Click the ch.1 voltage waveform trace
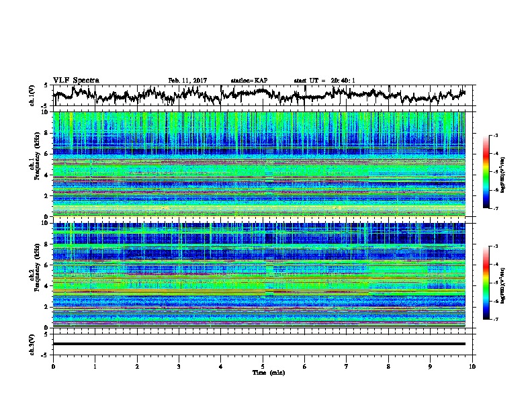Screen dimensions: 532x411 (x=259, y=95)
